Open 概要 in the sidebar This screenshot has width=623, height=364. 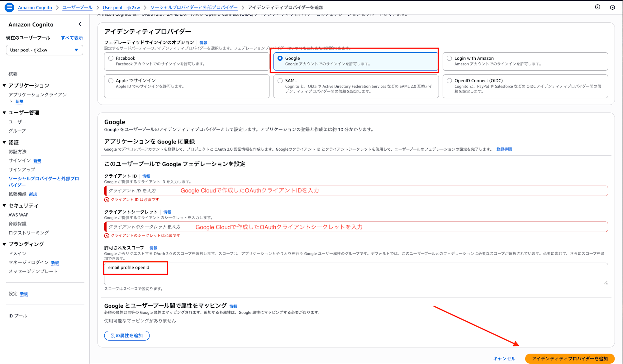tap(13, 74)
